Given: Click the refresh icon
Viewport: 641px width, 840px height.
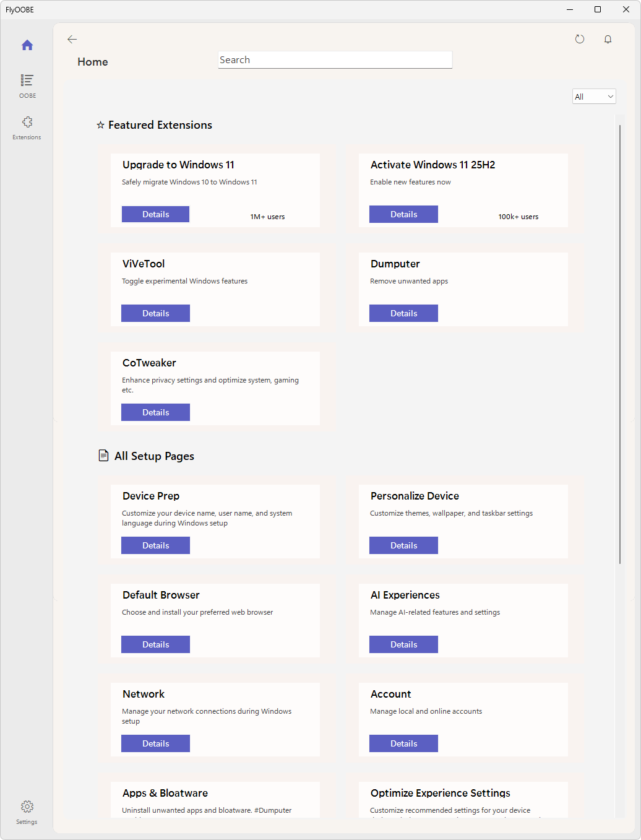Looking at the screenshot, I should tap(580, 39).
